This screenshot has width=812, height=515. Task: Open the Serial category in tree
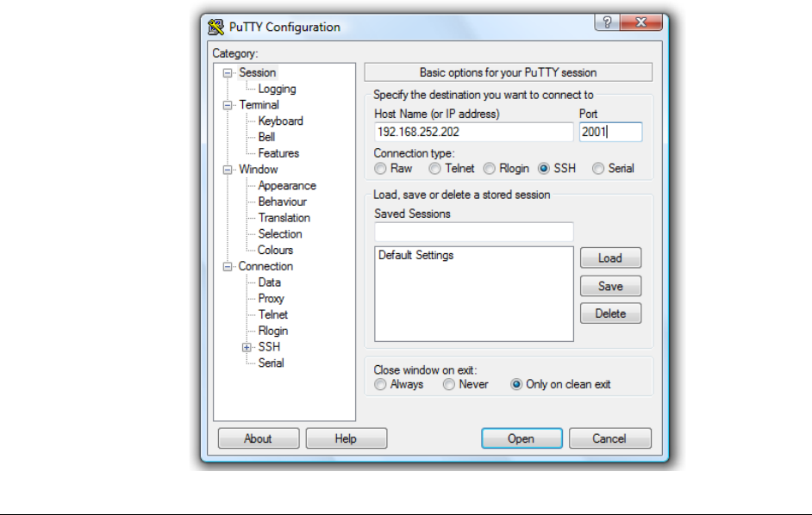(271, 363)
